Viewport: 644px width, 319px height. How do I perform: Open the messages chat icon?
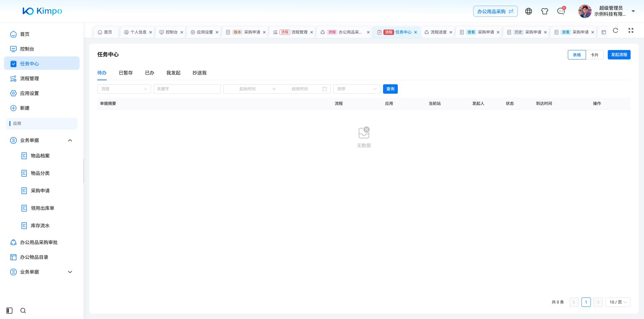(x=561, y=11)
